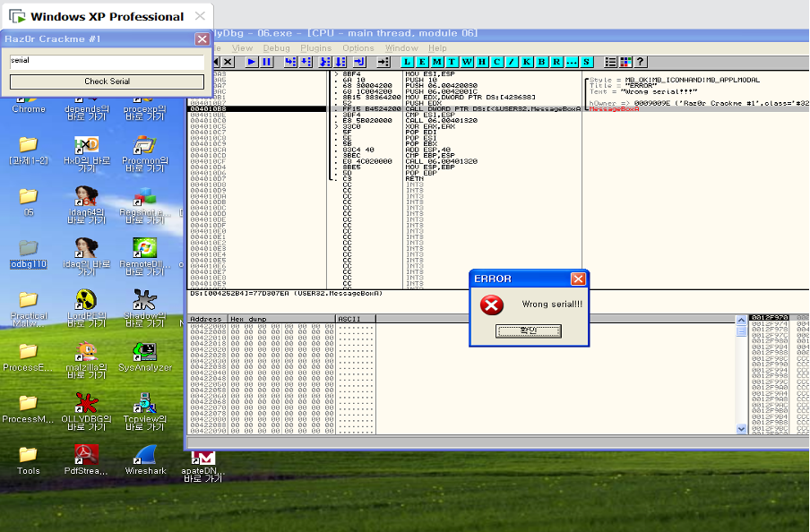Show CPU window with C icon
Viewport: 810px width, 532px height.
tap(497, 62)
